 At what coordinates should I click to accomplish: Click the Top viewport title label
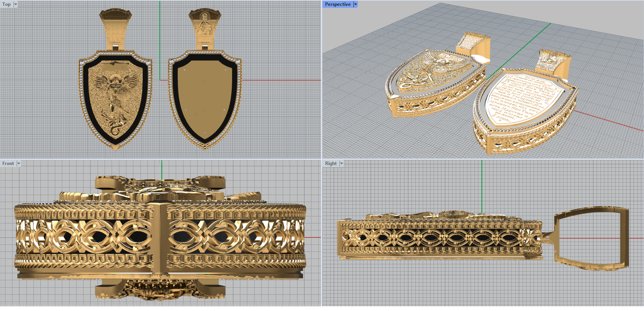click(6, 4)
